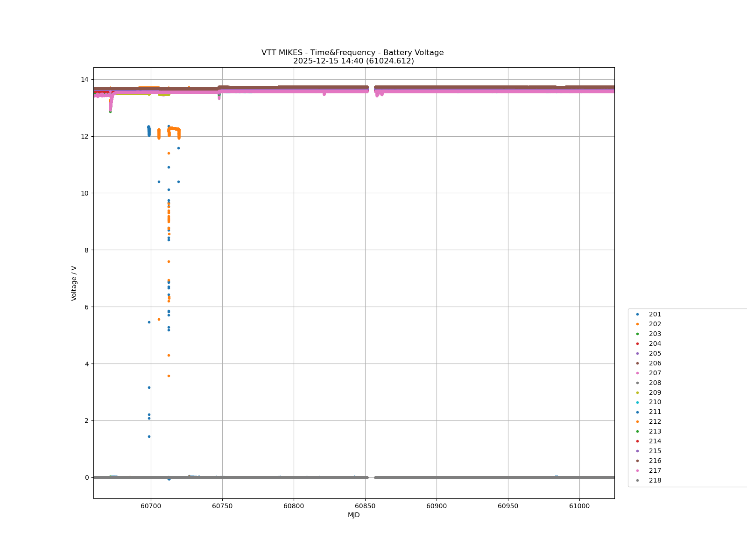Screen dimensions: 747x560
Task: Select the legend label 212
Action: [655, 422]
